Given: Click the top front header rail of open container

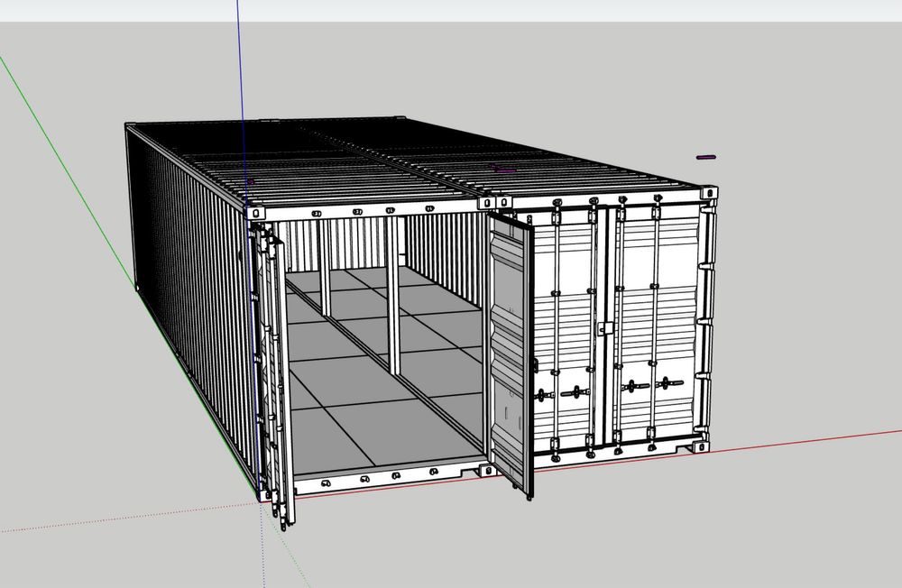Looking at the screenshot, I should click(x=368, y=211).
